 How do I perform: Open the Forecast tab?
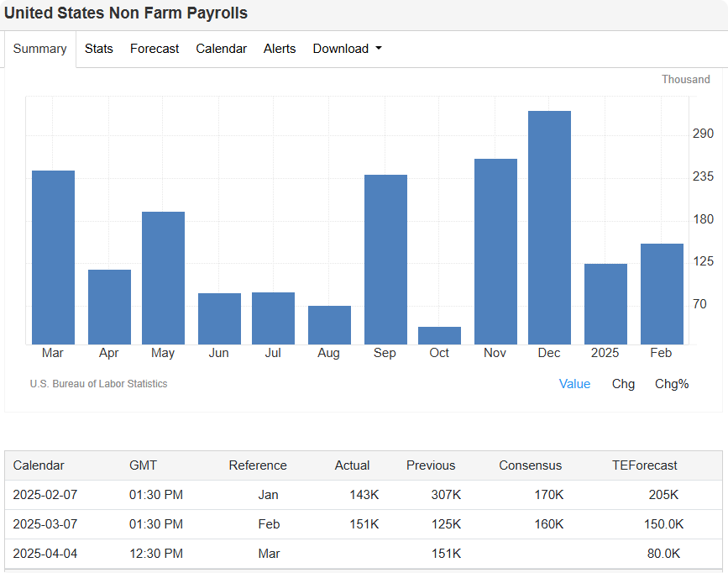coord(155,49)
